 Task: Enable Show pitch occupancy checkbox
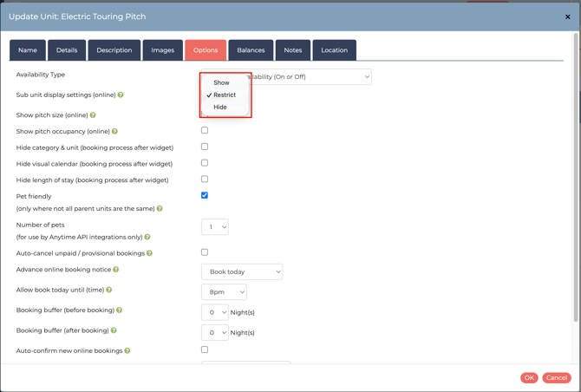[x=205, y=131]
